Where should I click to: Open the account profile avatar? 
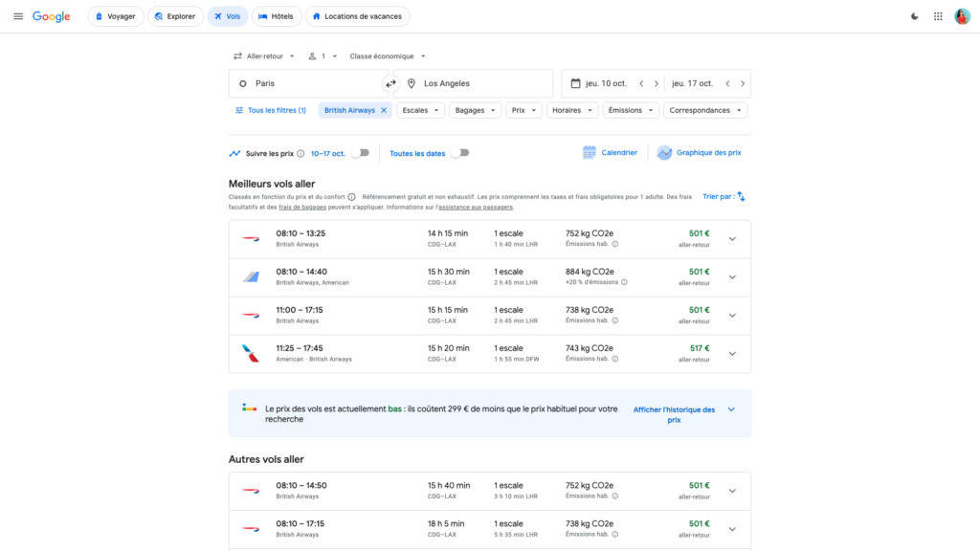tap(962, 16)
